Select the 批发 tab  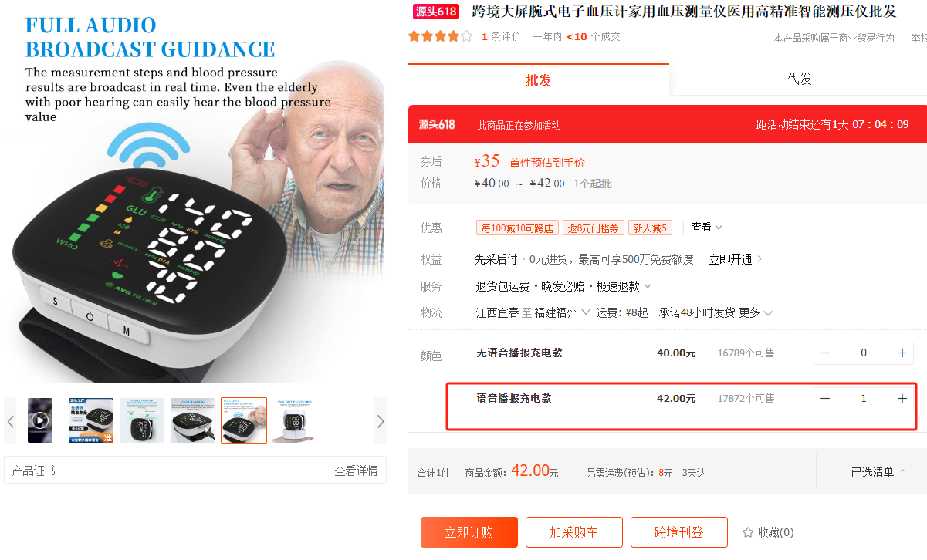[x=539, y=80]
